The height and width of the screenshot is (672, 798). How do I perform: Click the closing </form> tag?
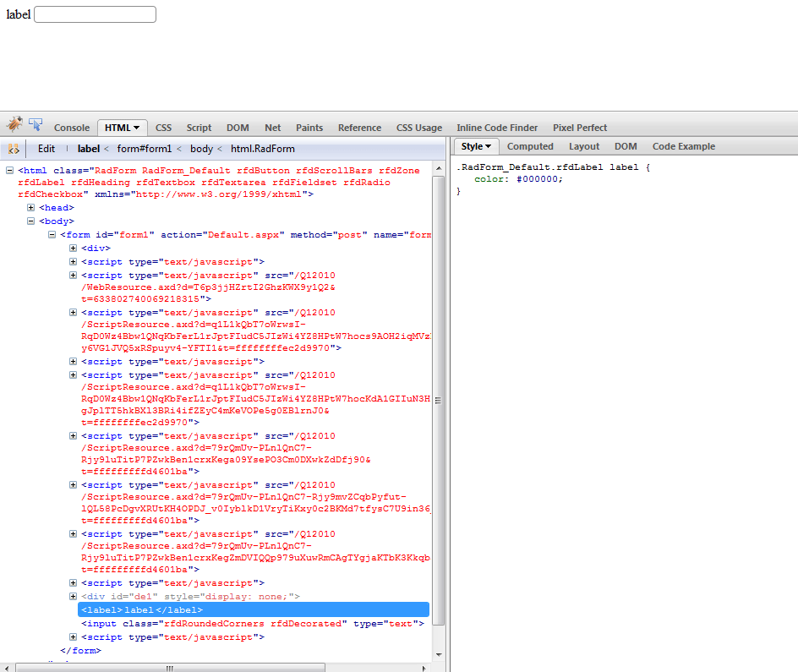click(80, 651)
